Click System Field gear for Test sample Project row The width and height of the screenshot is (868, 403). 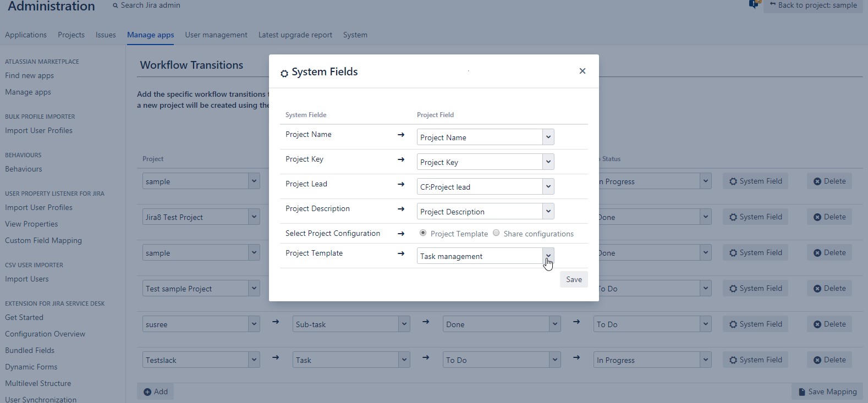[733, 289]
